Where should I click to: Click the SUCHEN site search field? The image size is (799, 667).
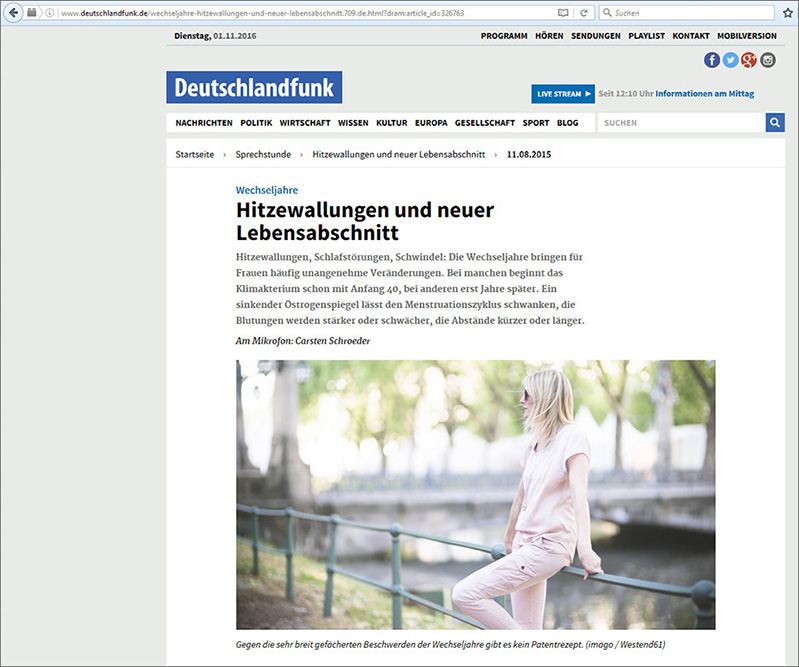pos(682,122)
